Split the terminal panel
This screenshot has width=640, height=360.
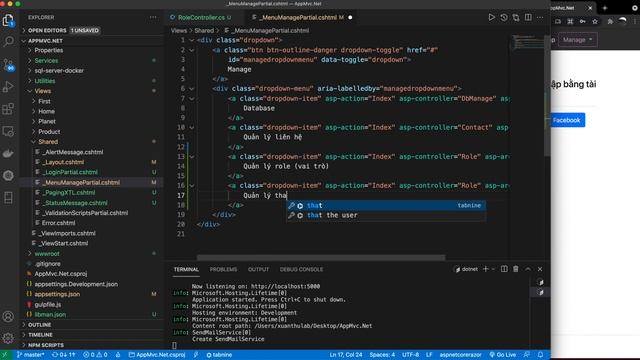coord(504,269)
